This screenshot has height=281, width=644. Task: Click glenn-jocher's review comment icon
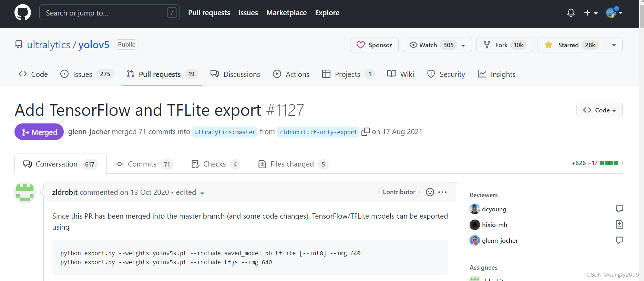click(x=619, y=240)
